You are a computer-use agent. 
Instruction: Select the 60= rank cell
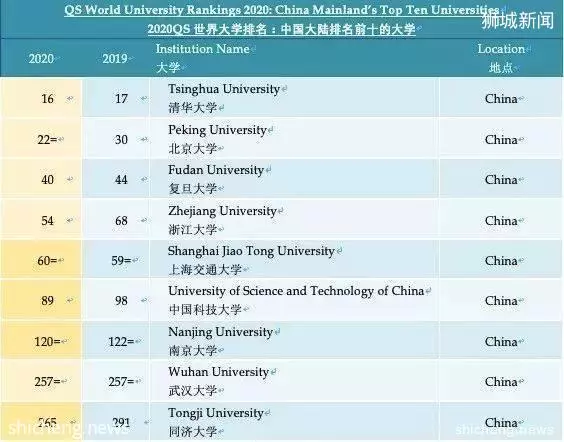click(x=41, y=260)
